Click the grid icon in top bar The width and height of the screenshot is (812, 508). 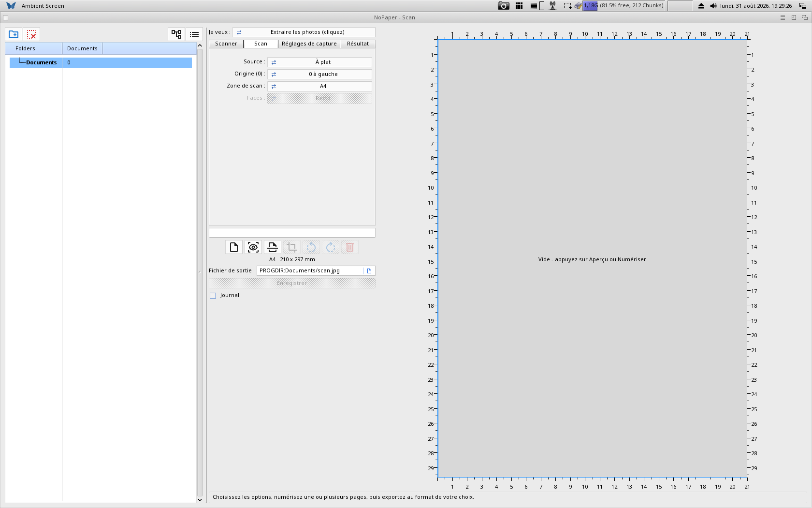pos(519,6)
